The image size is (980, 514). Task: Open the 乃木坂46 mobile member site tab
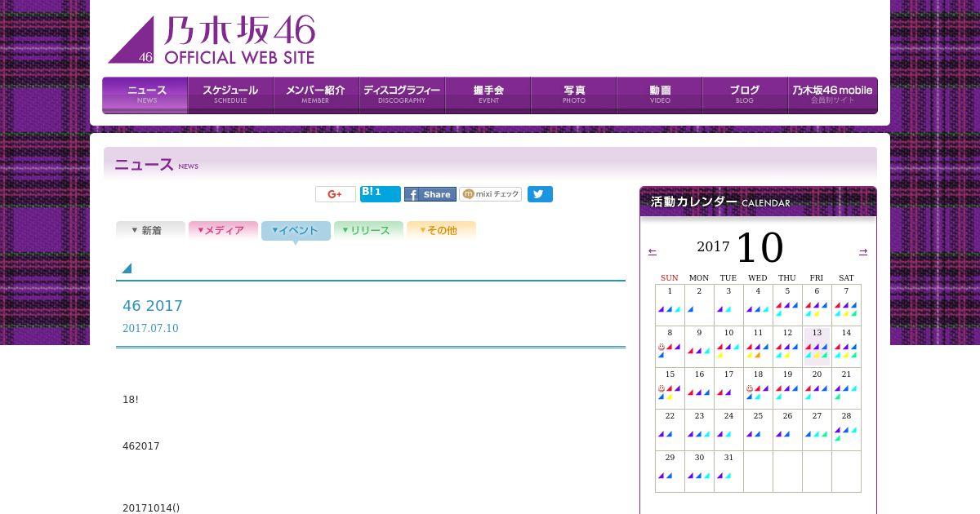832,95
